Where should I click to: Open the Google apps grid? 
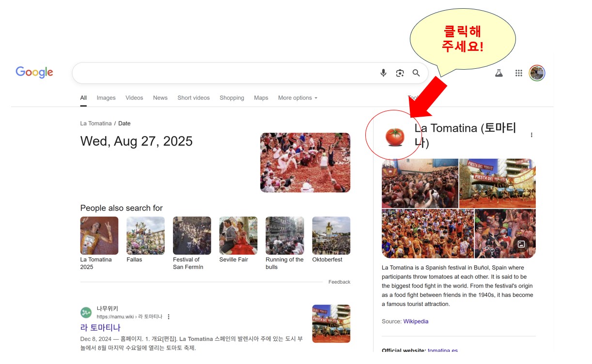click(x=519, y=73)
